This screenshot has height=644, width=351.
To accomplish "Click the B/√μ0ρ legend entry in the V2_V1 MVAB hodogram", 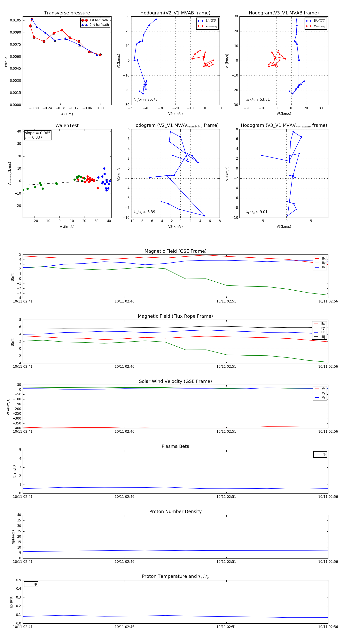I will click(x=207, y=21).
